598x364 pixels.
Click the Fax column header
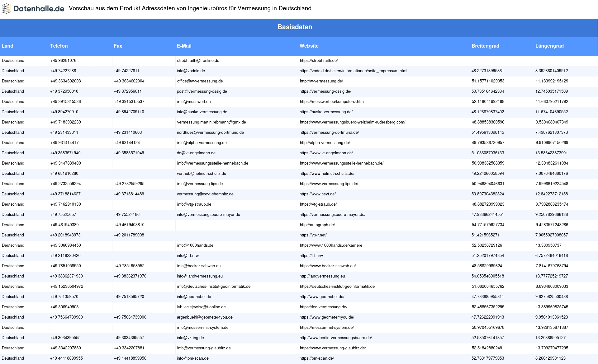[x=118, y=46]
